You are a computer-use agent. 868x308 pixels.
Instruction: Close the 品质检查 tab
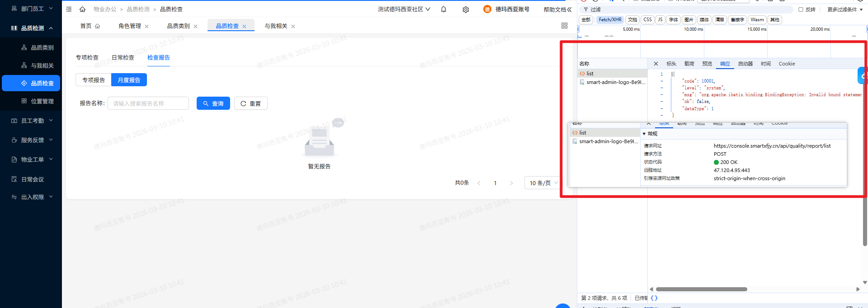pos(245,27)
